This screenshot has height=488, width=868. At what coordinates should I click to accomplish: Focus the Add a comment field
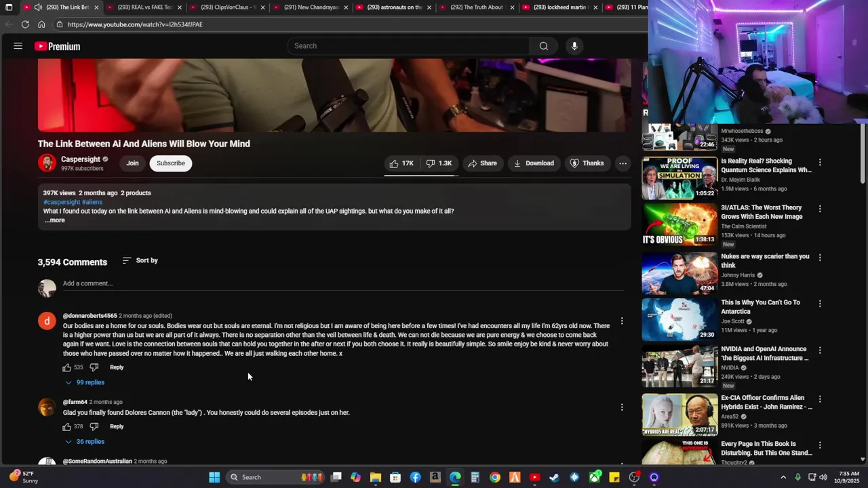[x=343, y=284]
